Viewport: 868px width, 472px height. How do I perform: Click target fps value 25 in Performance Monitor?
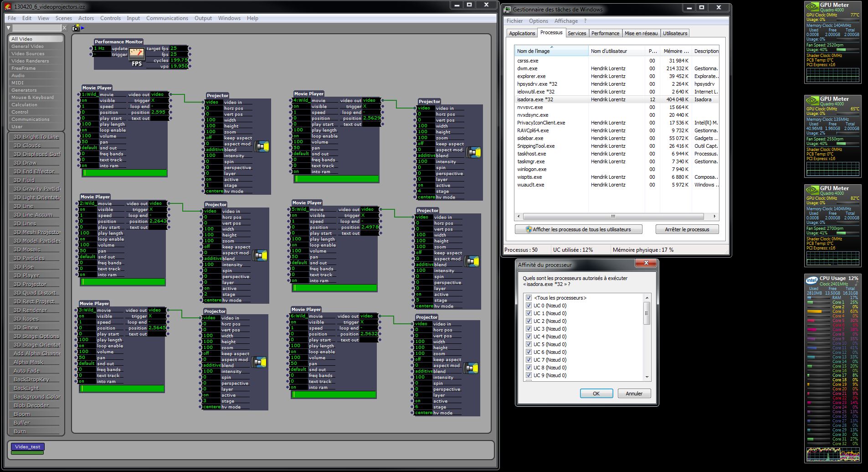[x=179, y=48]
